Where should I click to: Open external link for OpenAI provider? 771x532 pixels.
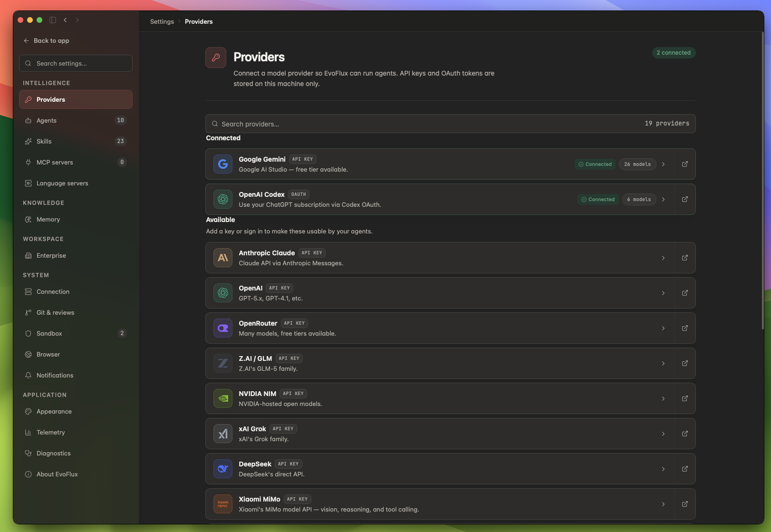(684, 293)
